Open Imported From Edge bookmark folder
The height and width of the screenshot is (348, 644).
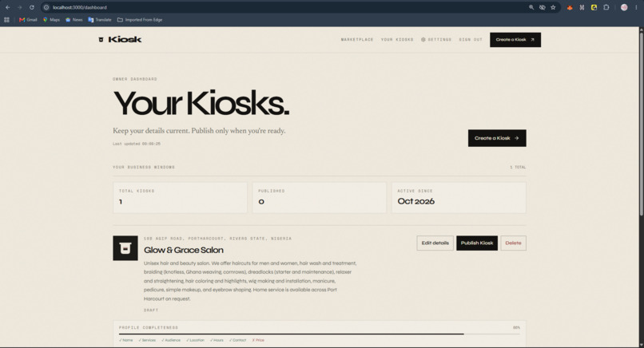[x=140, y=20]
